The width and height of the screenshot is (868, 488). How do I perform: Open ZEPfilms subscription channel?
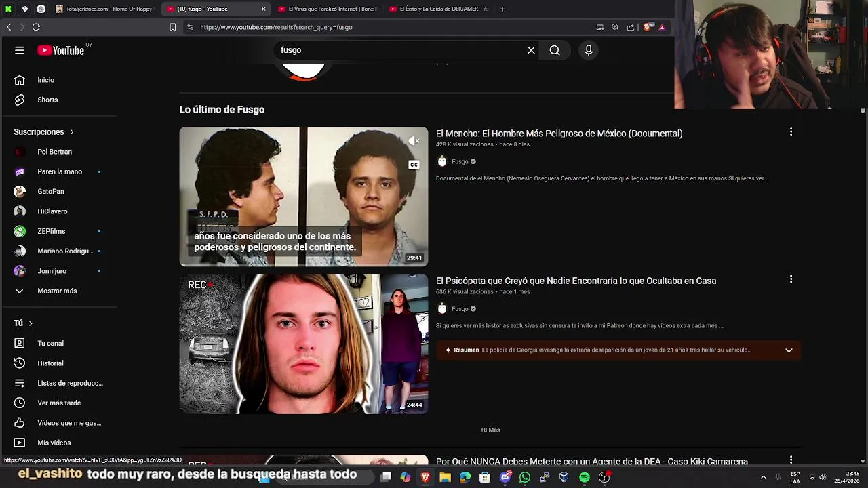click(x=60, y=231)
